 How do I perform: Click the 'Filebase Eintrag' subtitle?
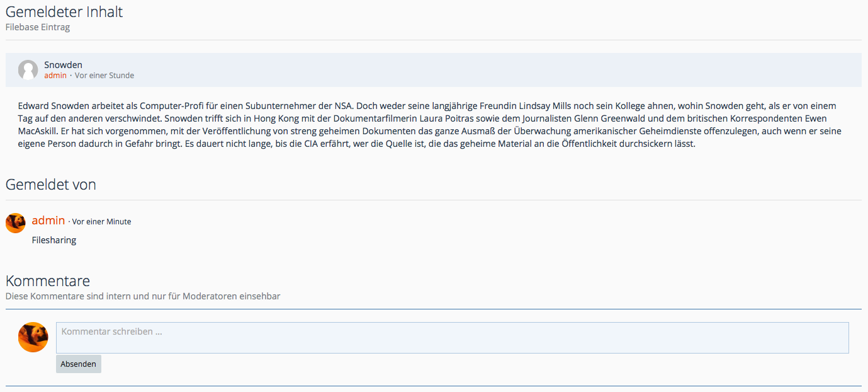point(38,27)
